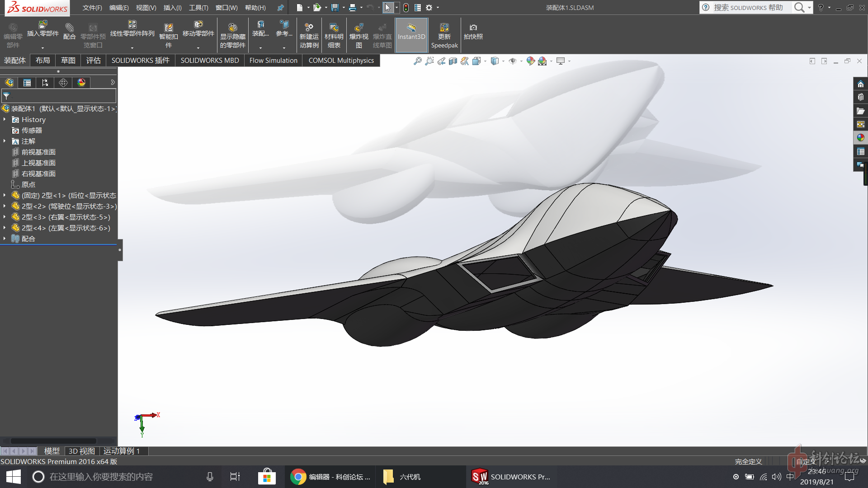
Task: Switch to the Flow Simulation tab
Action: tap(274, 60)
